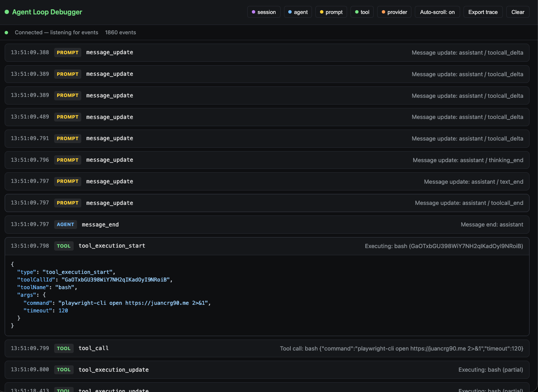The width and height of the screenshot is (538, 392).
Task: Click the timeout value 120
Action: [63, 311]
